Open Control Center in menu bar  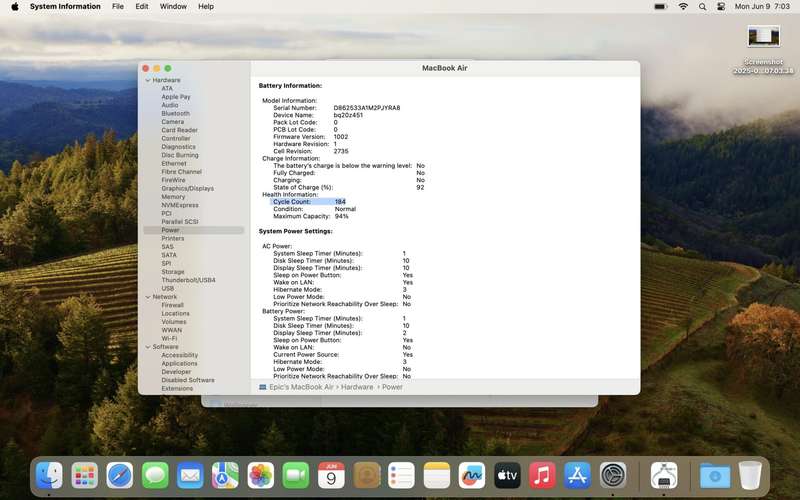(x=721, y=7)
